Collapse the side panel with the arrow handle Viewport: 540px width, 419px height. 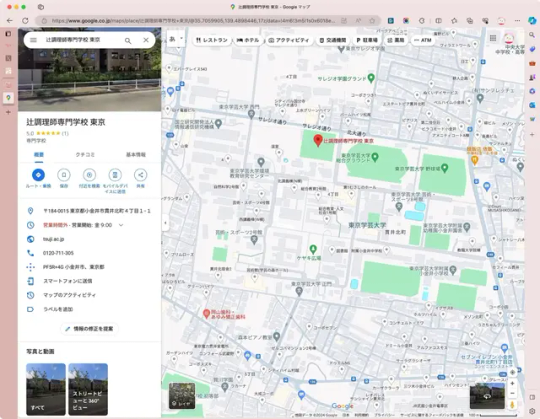pyautogui.click(x=165, y=223)
